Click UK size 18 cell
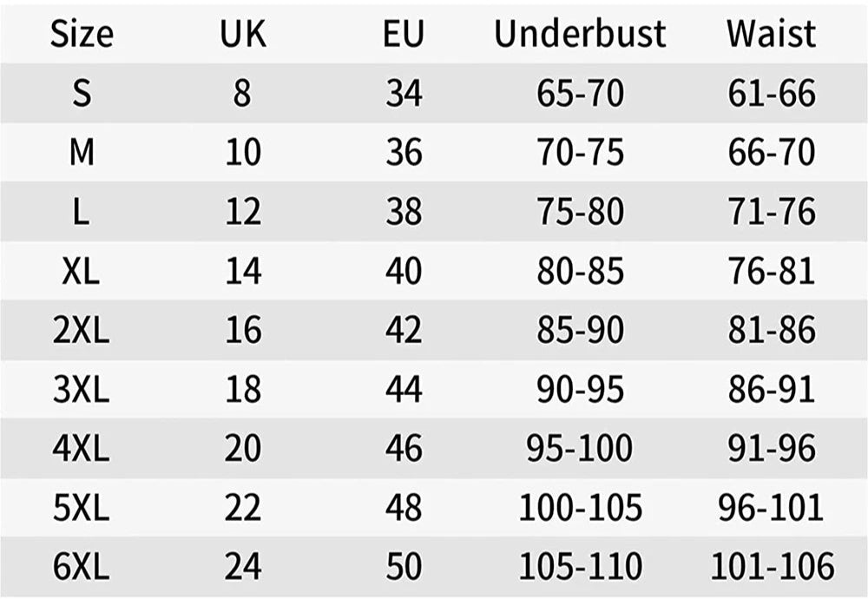This screenshot has width=868, height=599. click(x=242, y=389)
